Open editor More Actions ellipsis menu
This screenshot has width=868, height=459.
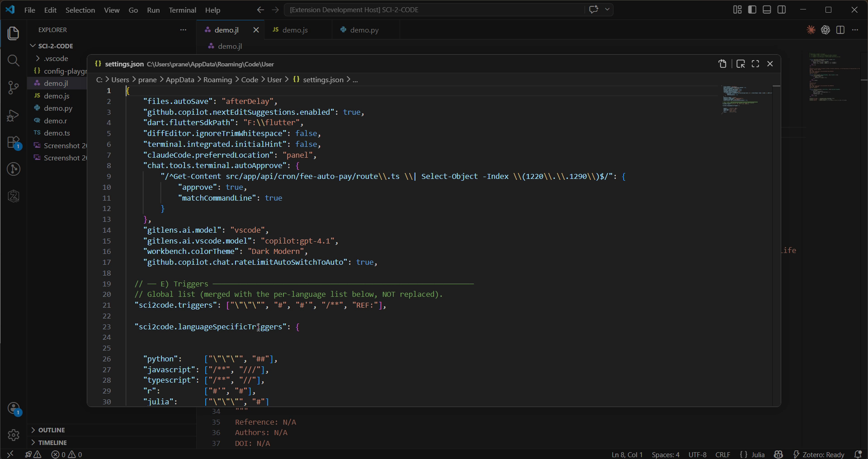(855, 30)
